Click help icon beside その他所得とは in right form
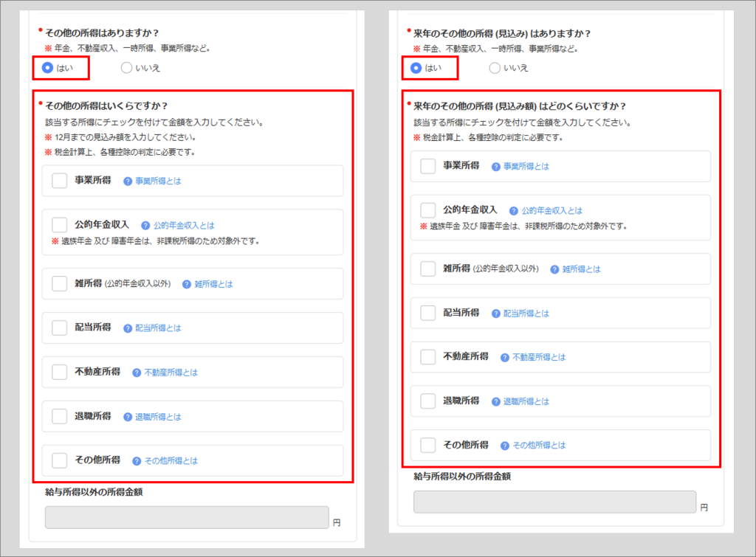The width and height of the screenshot is (756, 557). coord(505,446)
